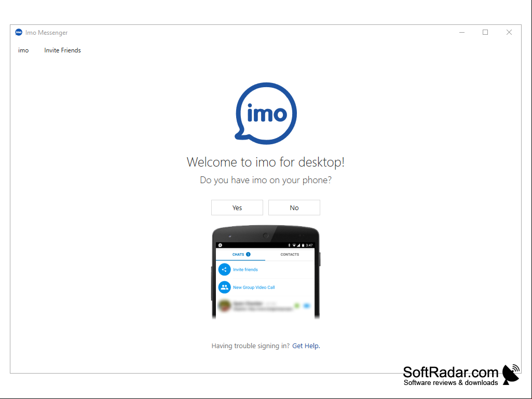The height and width of the screenshot is (399, 532).
Task: Open the Get Help link
Action: click(306, 346)
